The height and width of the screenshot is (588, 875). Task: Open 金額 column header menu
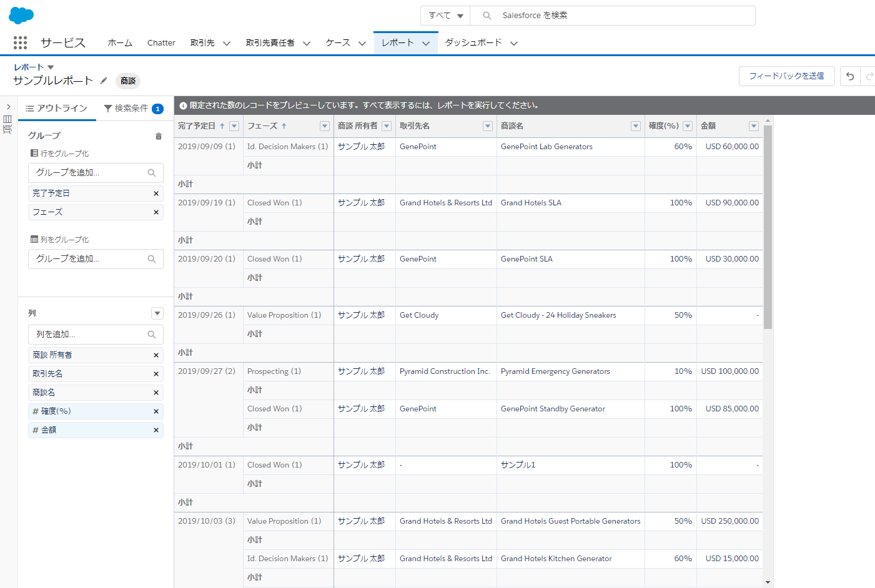click(x=754, y=126)
